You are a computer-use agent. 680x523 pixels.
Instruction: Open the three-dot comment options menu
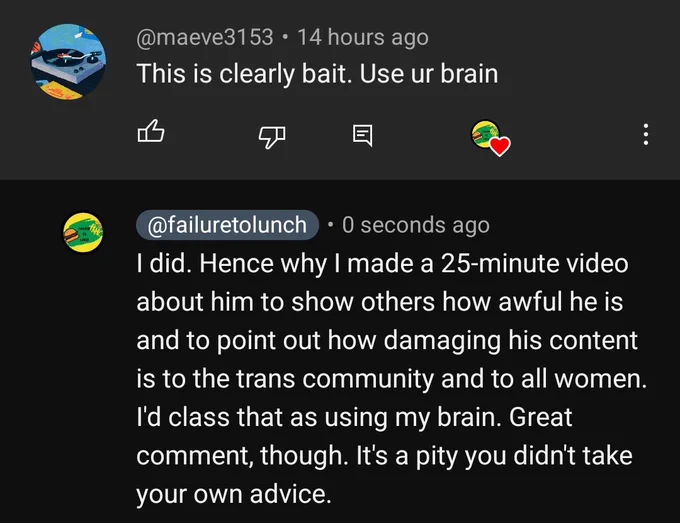click(x=646, y=134)
